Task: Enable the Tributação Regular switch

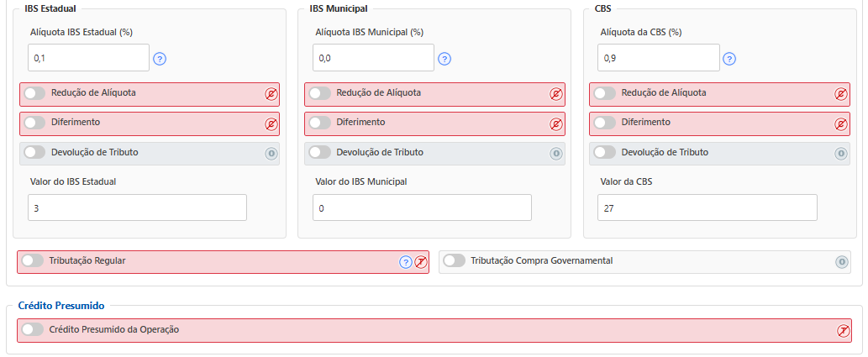Action: tap(33, 261)
